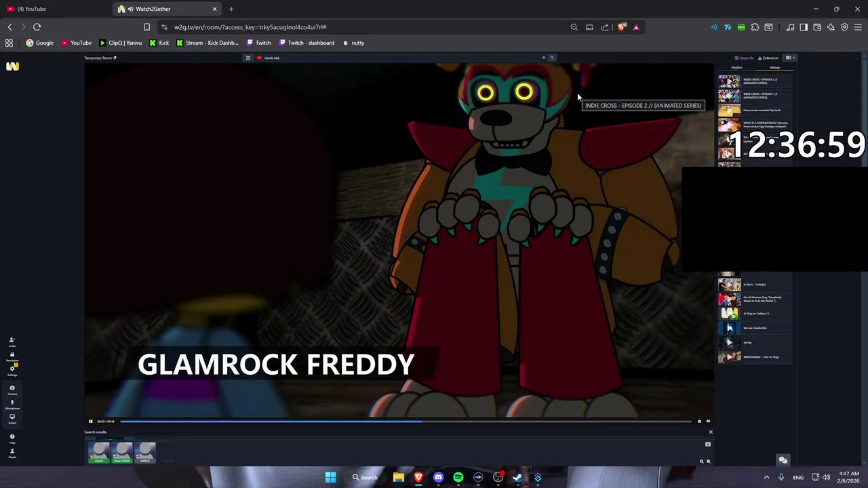Open the Charlie user profile icon
This screenshot has width=868, height=488.
pos(12,453)
